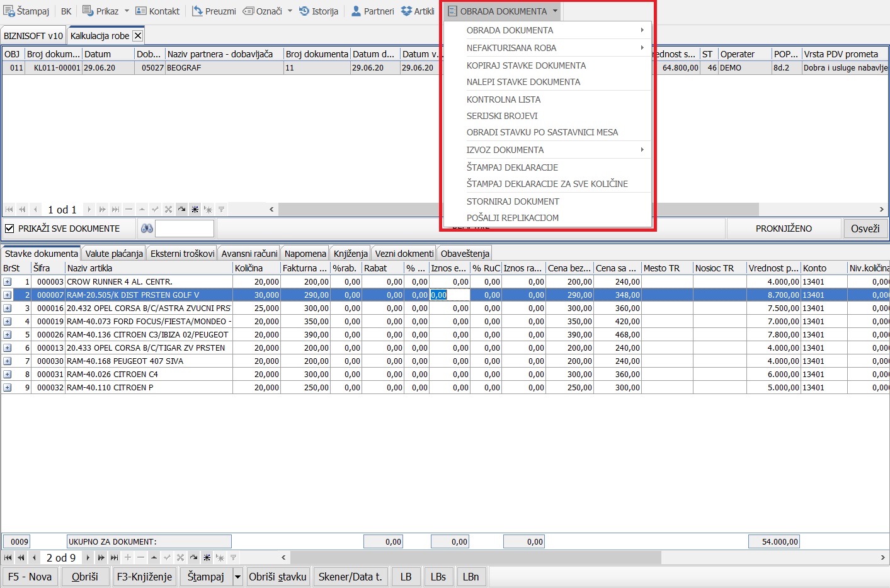Click the Osveži button
This screenshot has height=588, width=890.
click(x=865, y=229)
